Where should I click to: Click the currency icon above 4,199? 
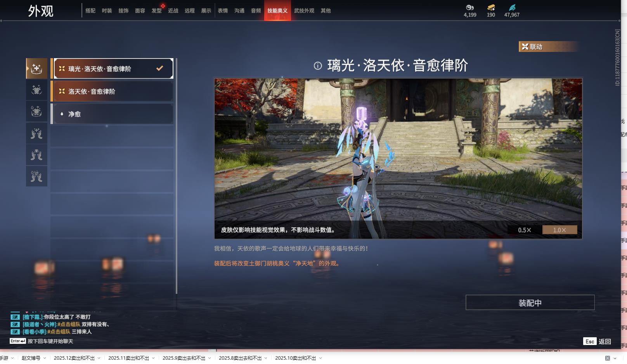coord(470,7)
